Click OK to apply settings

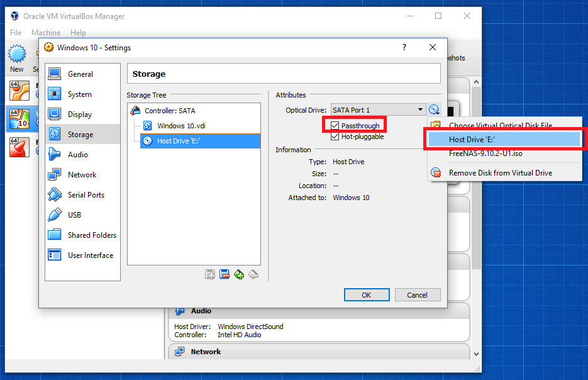point(367,295)
